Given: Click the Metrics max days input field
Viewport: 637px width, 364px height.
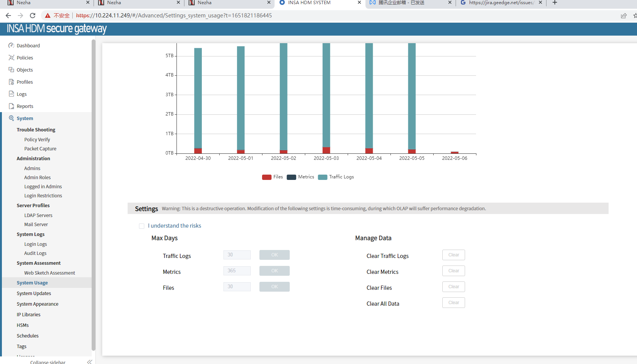Looking at the screenshot, I should [237, 271].
